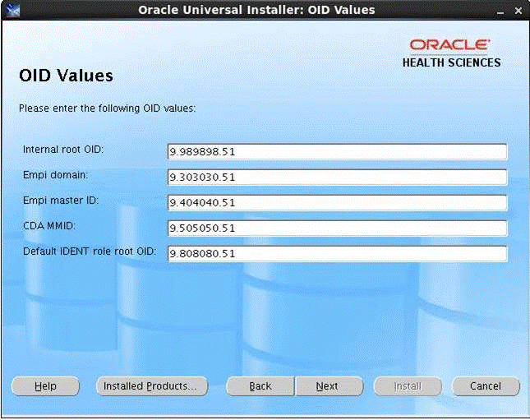Click the Help button
Viewport: 530px width, 420px height.
pos(46,386)
